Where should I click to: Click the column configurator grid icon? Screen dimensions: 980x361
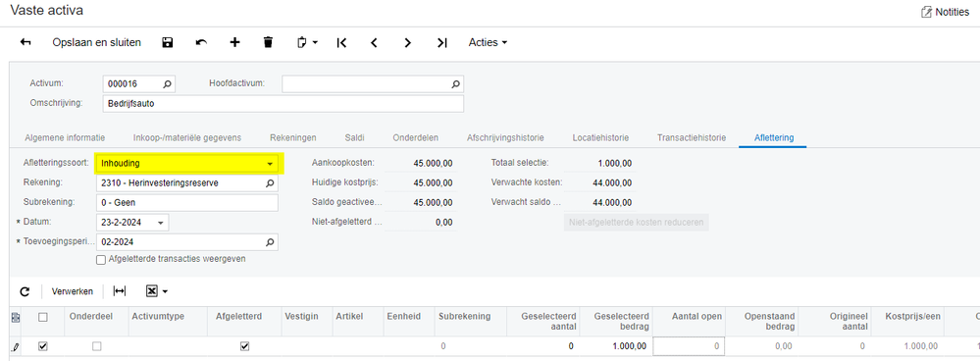tap(16, 318)
